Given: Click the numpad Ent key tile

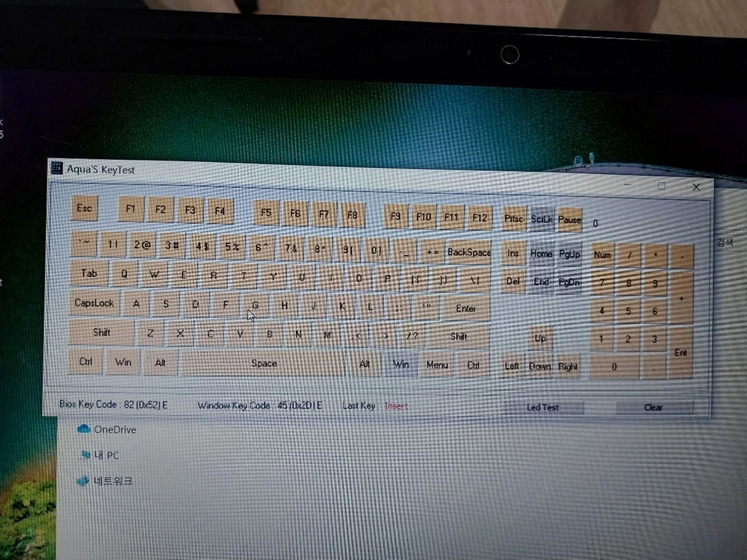Looking at the screenshot, I should [681, 352].
